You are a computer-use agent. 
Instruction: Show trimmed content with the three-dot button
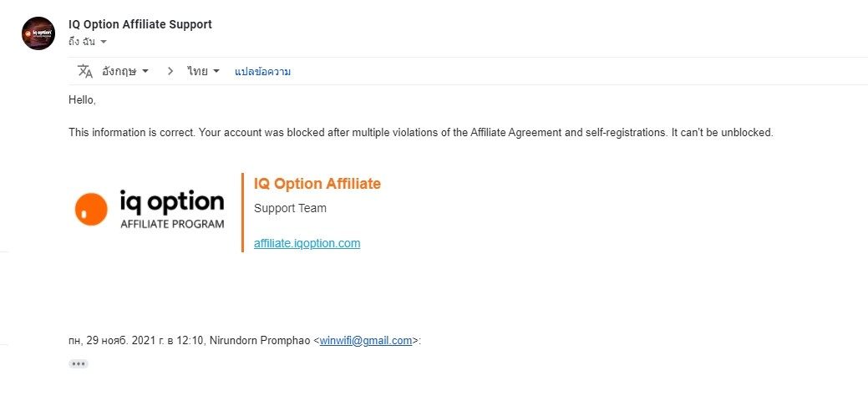(79, 363)
